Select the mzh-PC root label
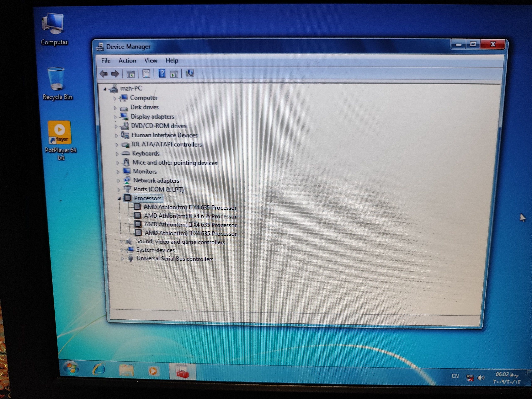This screenshot has height=399, width=532. click(x=131, y=89)
